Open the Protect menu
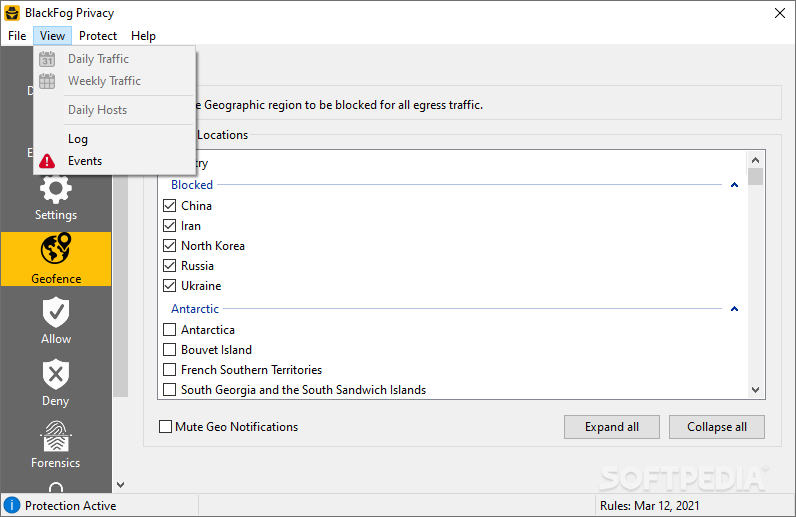The image size is (796, 517). click(98, 36)
